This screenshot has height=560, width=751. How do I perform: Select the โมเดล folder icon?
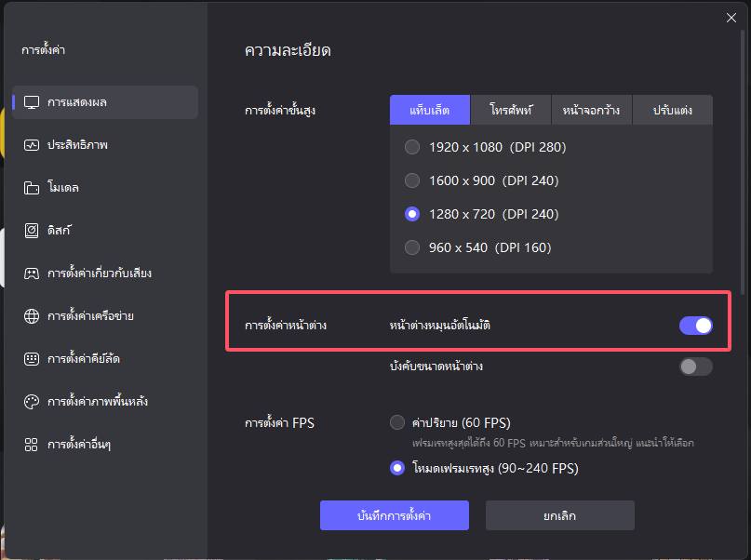(x=32, y=188)
